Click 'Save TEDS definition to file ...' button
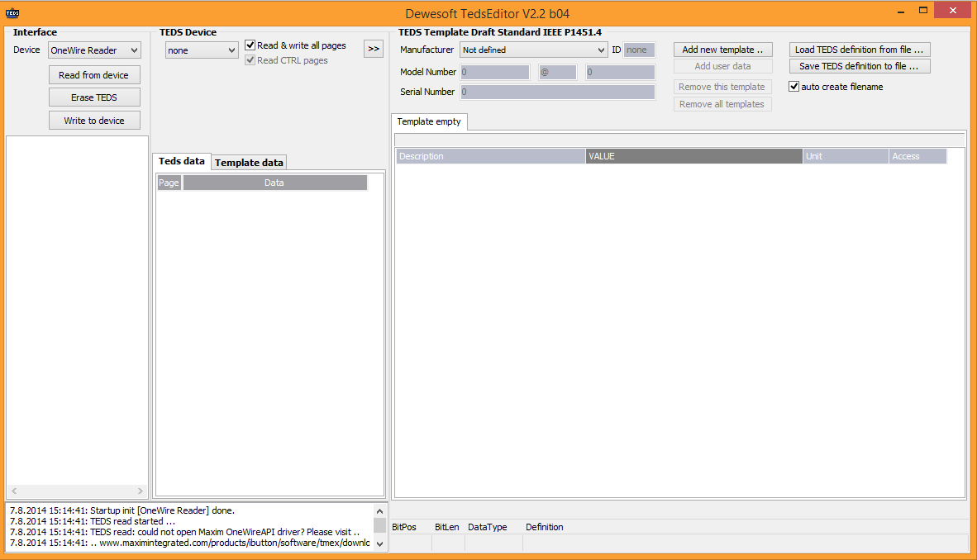 [x=860, y=66]
